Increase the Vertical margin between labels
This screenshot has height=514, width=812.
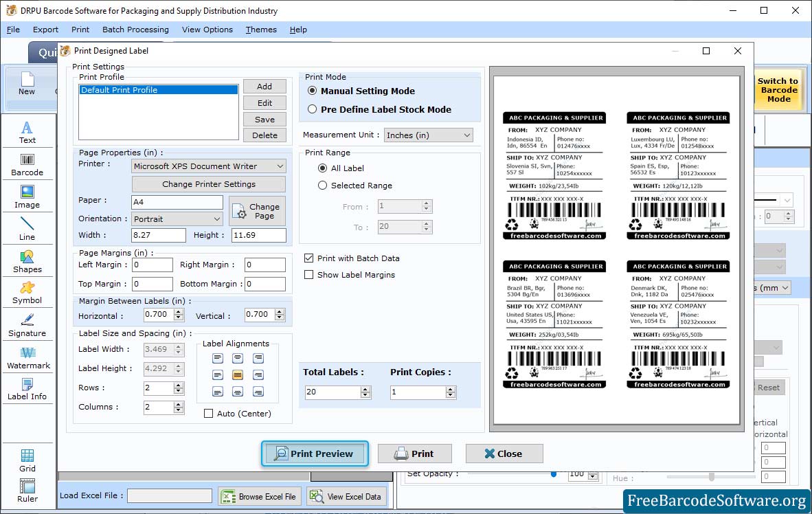[280, 312]
